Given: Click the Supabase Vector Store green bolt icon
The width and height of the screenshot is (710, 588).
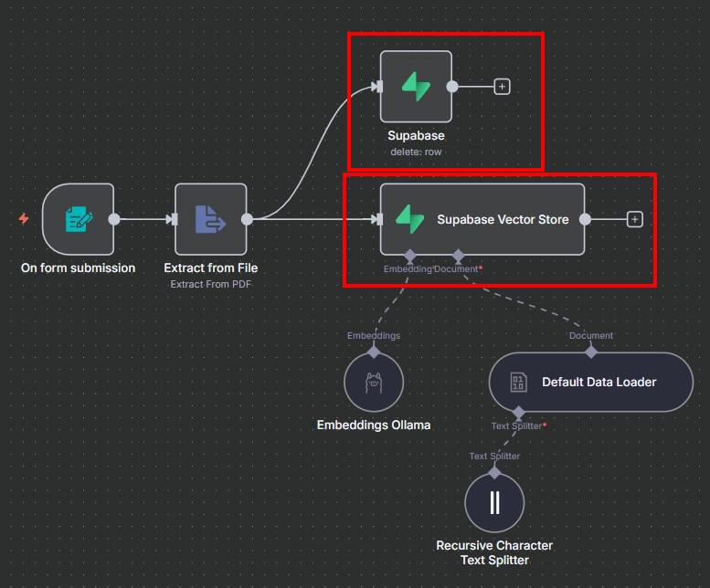Looking at the screenshot, I should [410, 219].
